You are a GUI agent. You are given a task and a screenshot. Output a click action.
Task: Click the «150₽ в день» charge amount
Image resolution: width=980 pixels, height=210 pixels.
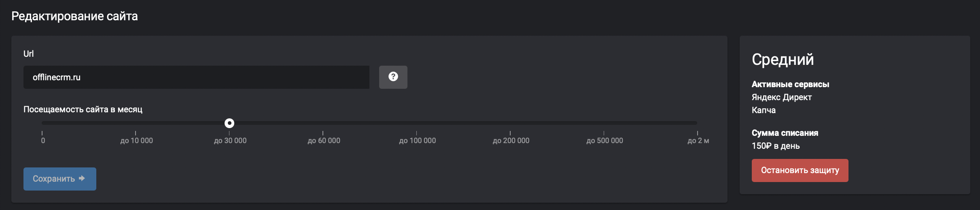[775, 146]
